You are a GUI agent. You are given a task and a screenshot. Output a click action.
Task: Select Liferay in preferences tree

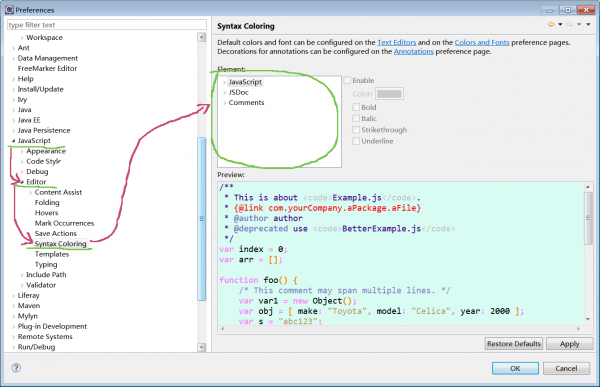pyautogui.click(x=28, y=296)
